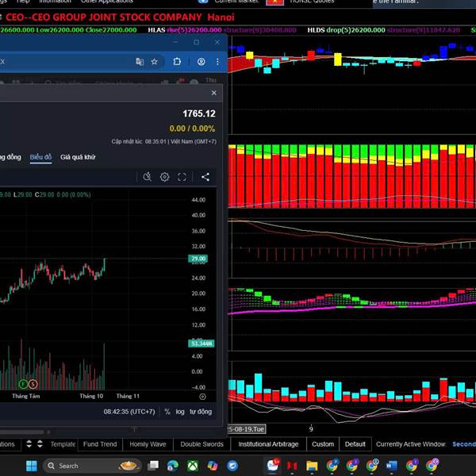Open the Chrome icon right of File Explorer

point(332,465)
